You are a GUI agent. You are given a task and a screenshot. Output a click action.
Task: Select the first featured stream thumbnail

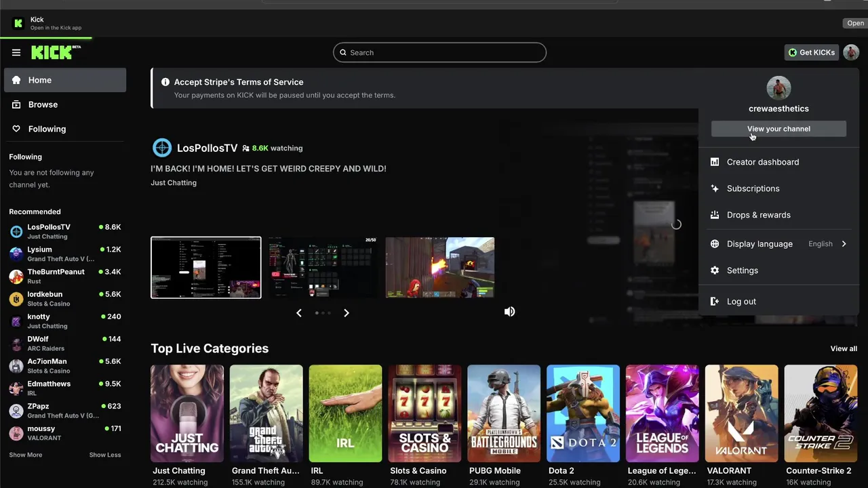[x=206, y=268]
